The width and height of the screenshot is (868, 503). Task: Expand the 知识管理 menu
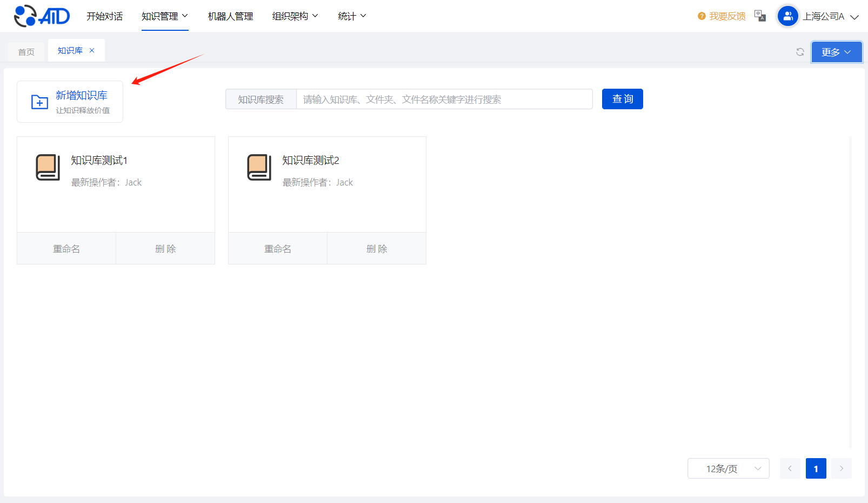[165, 16]
